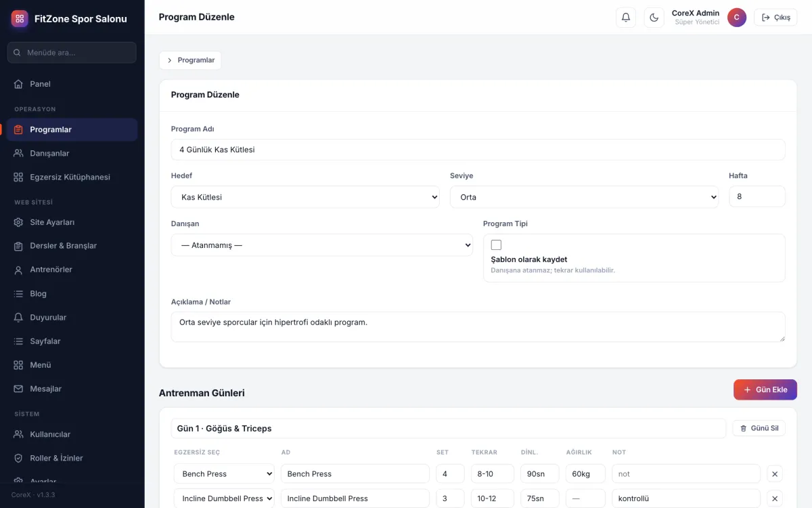Toggle dark mode moon icon
812x508 pixels.
pos(654,18)
